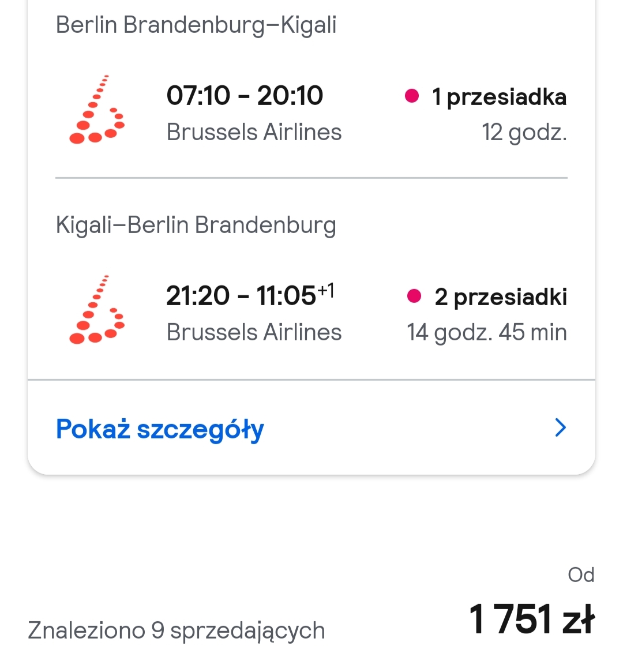
Task: Open the chevron next to Pokaż szczegóły
Action: 561,427
